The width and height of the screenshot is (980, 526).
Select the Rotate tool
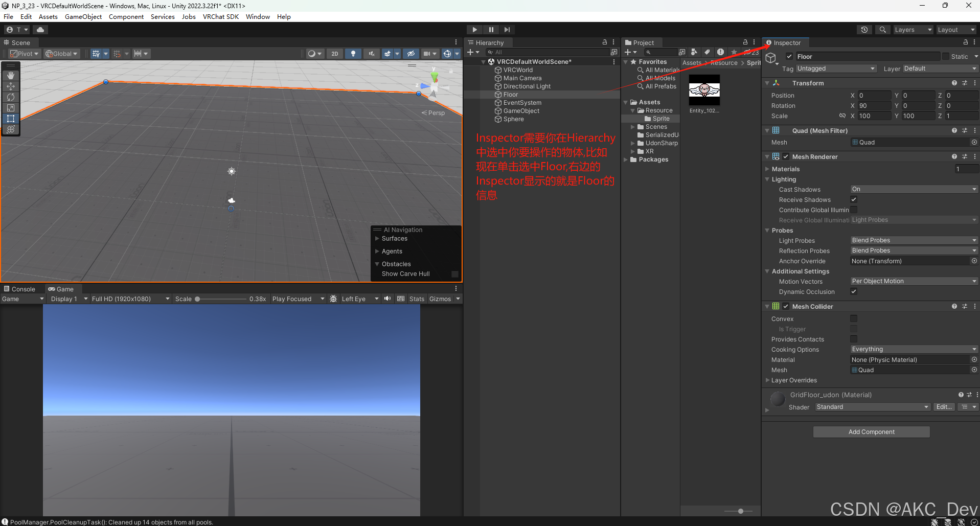pyautogui.click(x=11, y=97)
